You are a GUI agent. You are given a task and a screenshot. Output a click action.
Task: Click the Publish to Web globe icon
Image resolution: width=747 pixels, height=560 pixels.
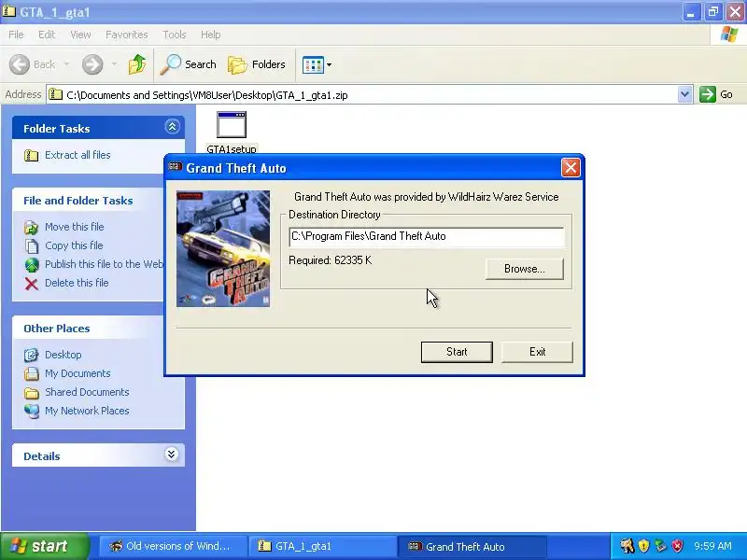(x=32, y=265)
